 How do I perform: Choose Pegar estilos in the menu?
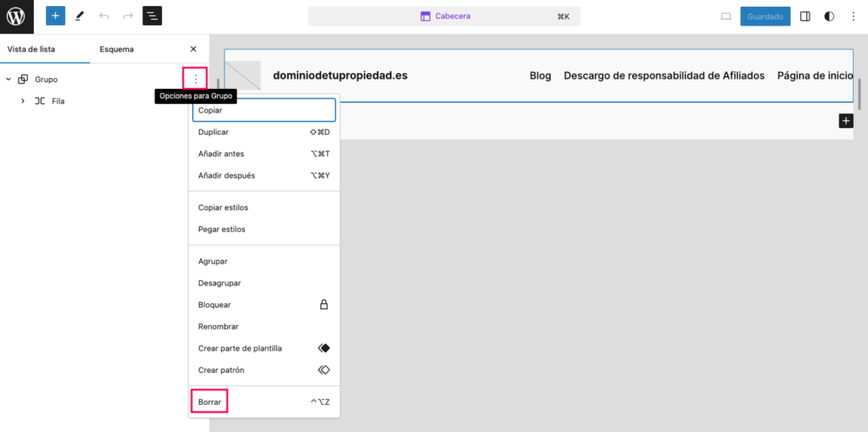264,229
